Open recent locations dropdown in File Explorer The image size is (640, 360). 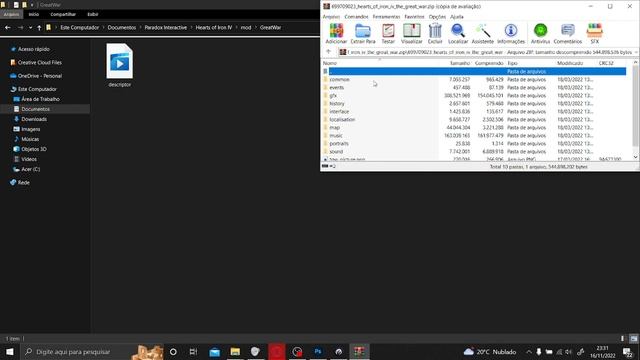pos(30,27)
